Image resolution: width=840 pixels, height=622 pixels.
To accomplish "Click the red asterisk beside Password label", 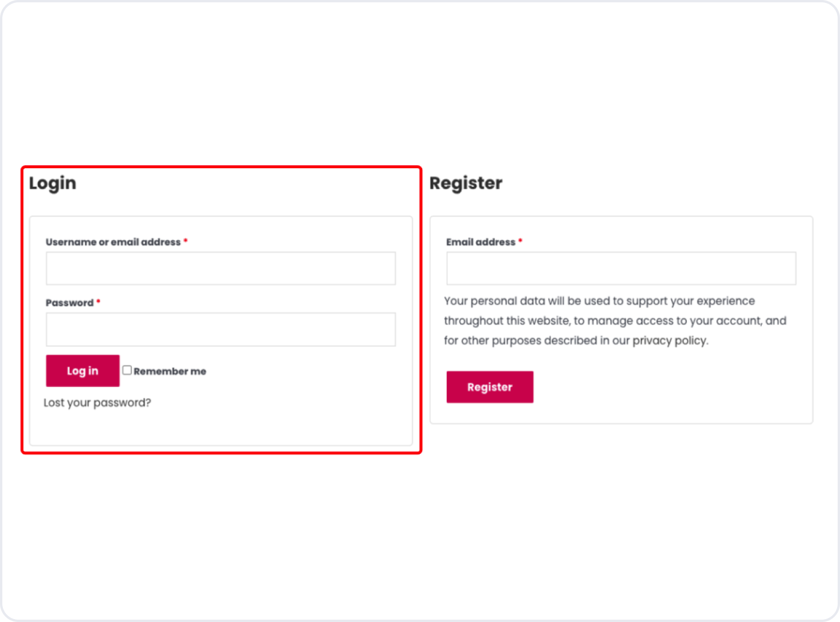I will [99, 302].
